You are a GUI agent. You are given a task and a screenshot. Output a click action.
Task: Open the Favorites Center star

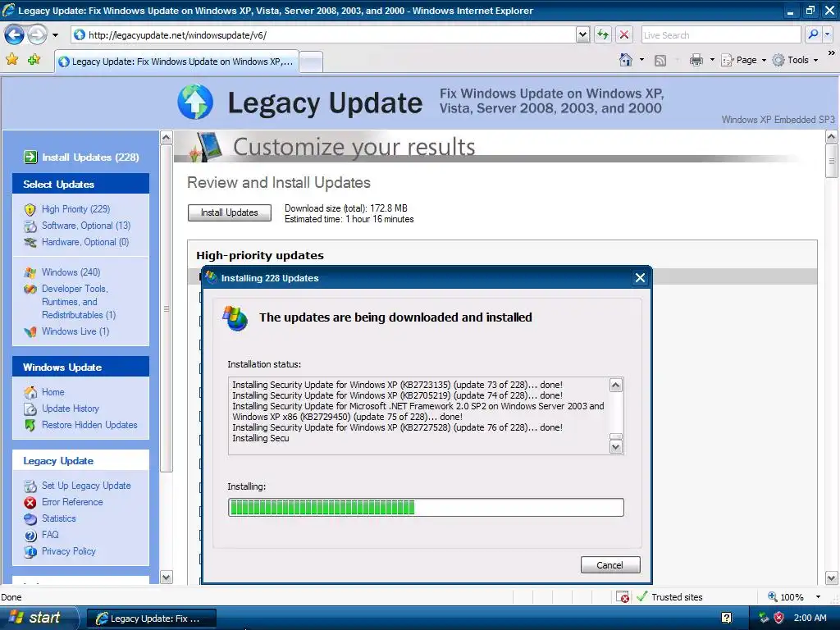click(11, 60)
